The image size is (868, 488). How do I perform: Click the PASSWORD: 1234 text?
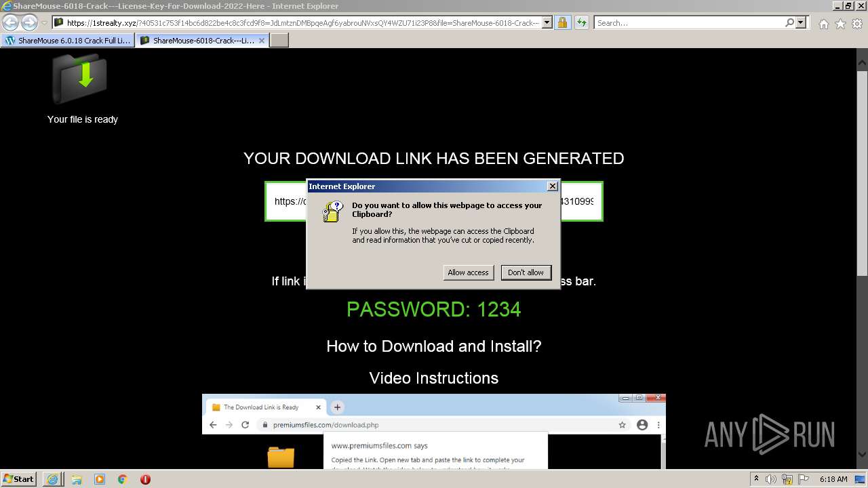pyautogui.click(x=434, y=310)
